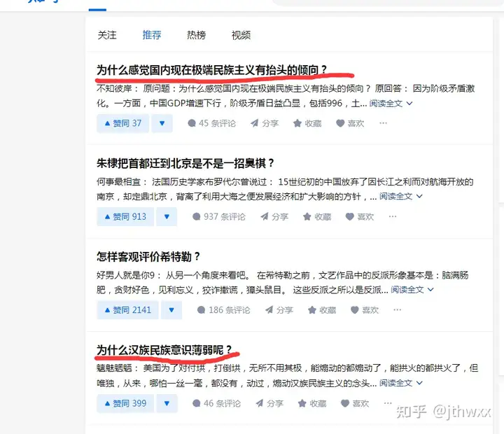Save the 朱棣 answer with the 收藏 star
The height and width of the screenshot is (434, 504).
(x=317, y=217)
